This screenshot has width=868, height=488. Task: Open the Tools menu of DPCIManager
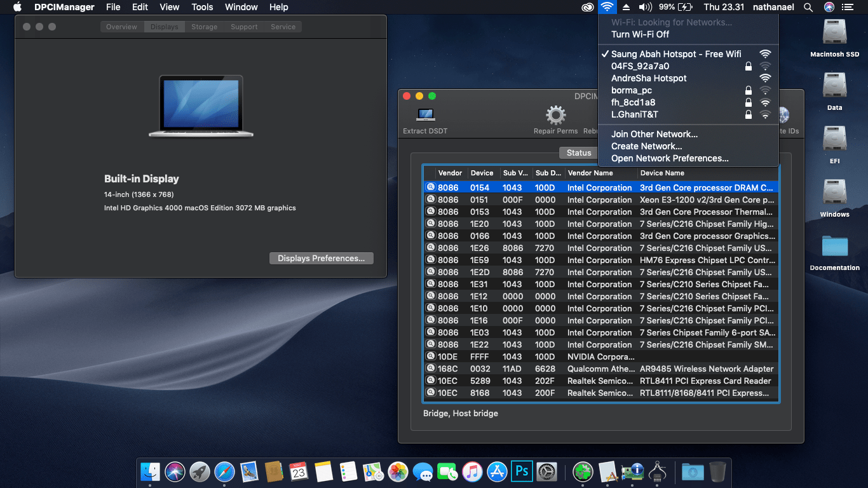(x=202, y=7)
